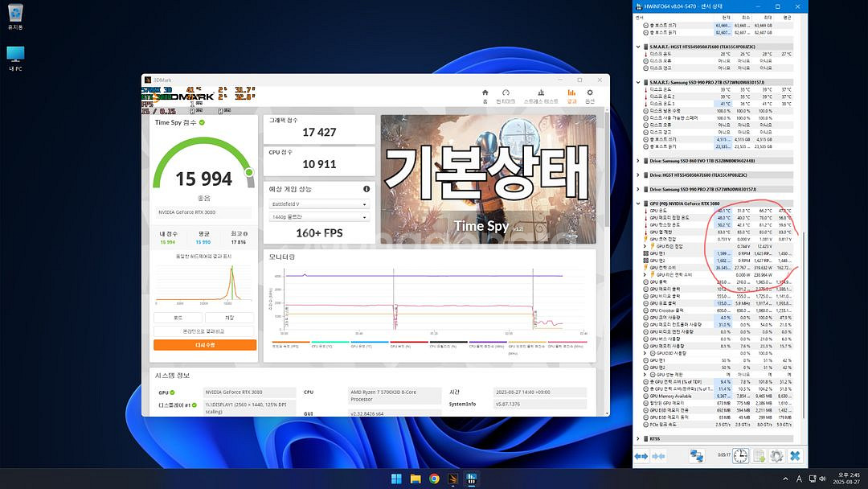Click HWiNFO blue X close sensors icon
The height and width of the screenshot is (489, 868).
click(x=795, y=456)
